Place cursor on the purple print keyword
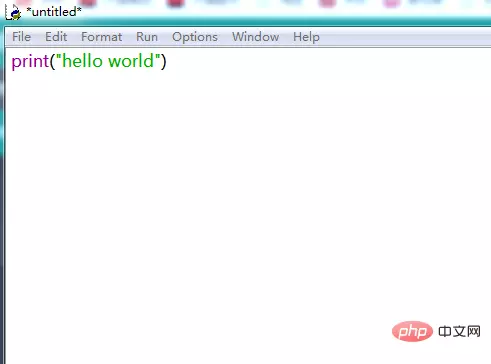The width and height of the screenshot is (491, 364). point(30,62)
